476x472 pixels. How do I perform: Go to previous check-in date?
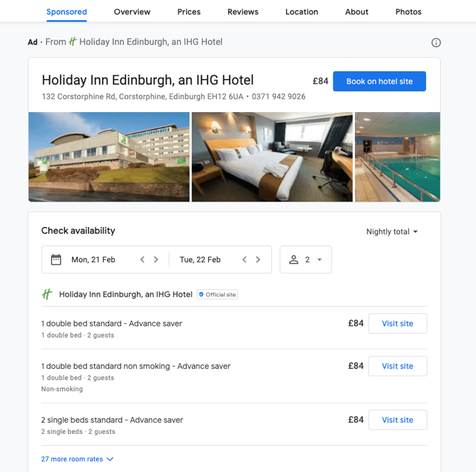point(143,260)
